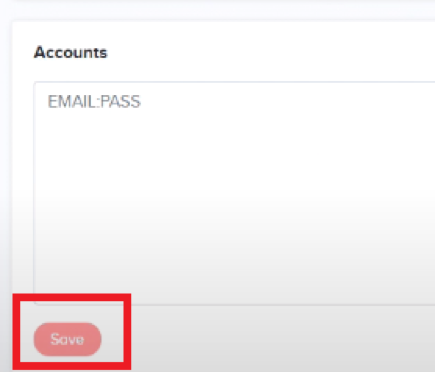The width and height of the screenshot is (435, 372).
Task: Click the empty middle of Accounts textarea
Action: pyautogui.click(x=234, y=193)
